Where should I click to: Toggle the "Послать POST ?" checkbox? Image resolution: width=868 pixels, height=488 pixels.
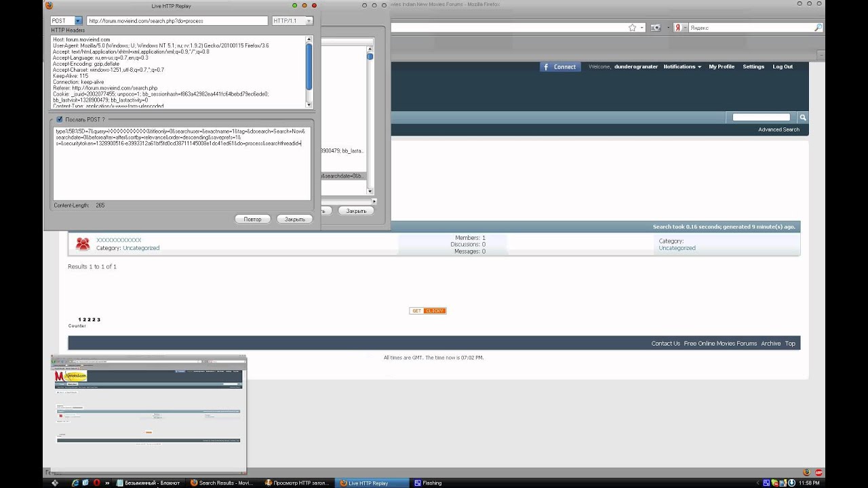[x=60, y=119]
